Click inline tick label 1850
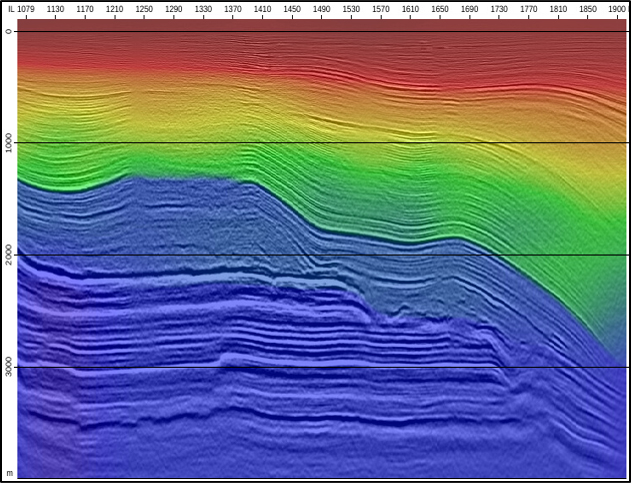Screen dimensions: 631x483 click(x=587, y=9)
